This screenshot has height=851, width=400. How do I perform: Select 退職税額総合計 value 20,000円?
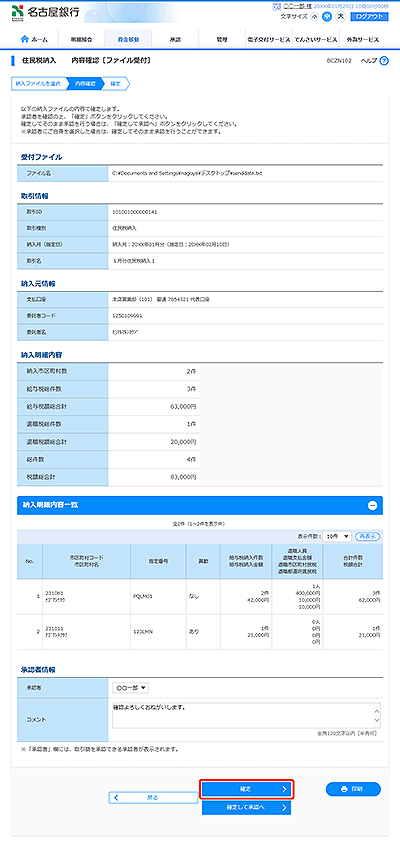coord(182,442)
